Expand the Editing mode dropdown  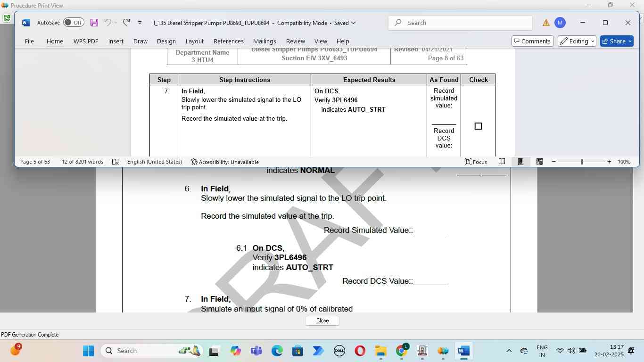(x=577, y=41)
